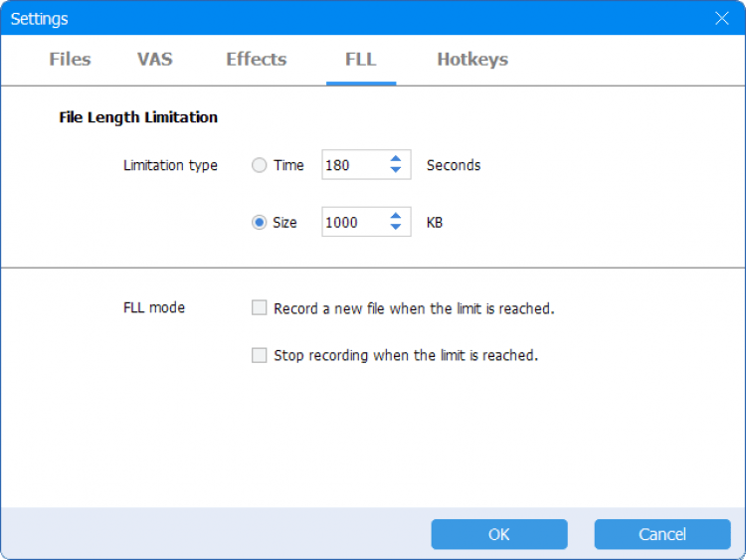Open the Hotkeys tab

[x=472, y=60]
